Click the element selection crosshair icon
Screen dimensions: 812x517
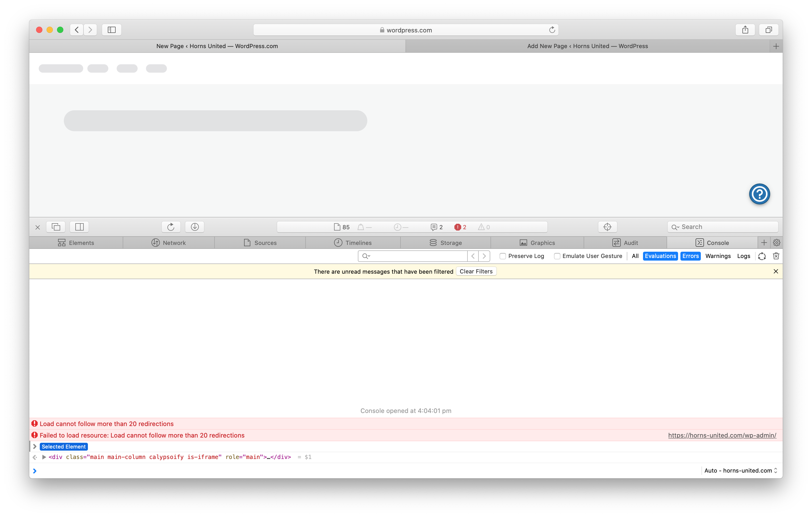[607, 227]
